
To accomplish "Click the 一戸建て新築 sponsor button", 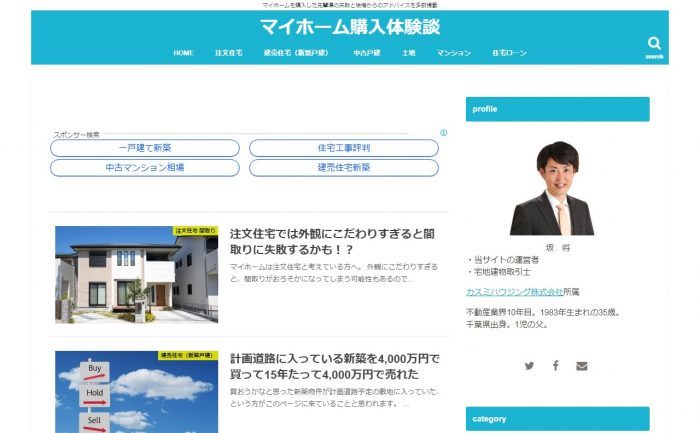I will point(145,148).
